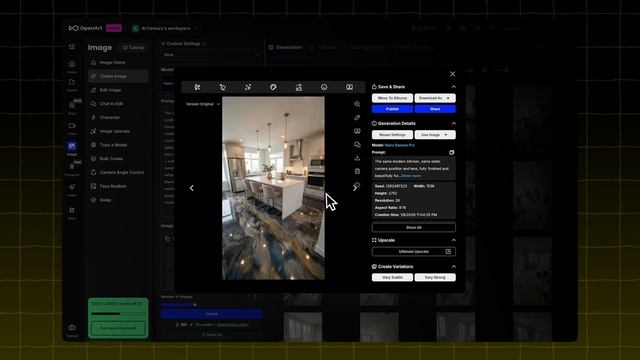The image size is (640, 360).
Task: Click the Tutorial button next to Image heading
Action: (x=133, y=48)
